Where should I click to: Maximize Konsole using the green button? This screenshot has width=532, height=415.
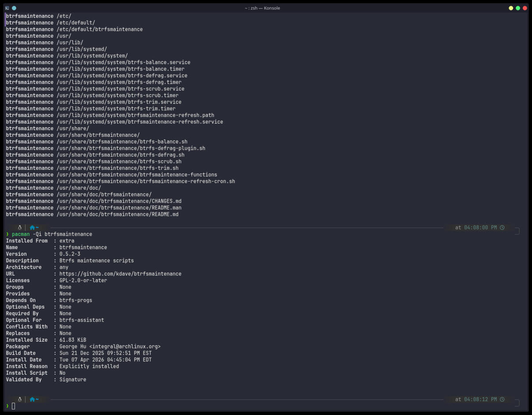518,8
